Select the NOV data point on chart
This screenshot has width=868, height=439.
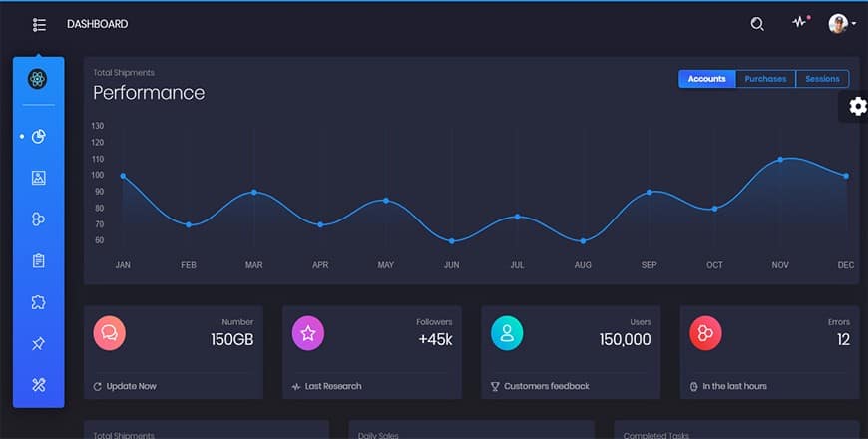[x=780, y=160]
